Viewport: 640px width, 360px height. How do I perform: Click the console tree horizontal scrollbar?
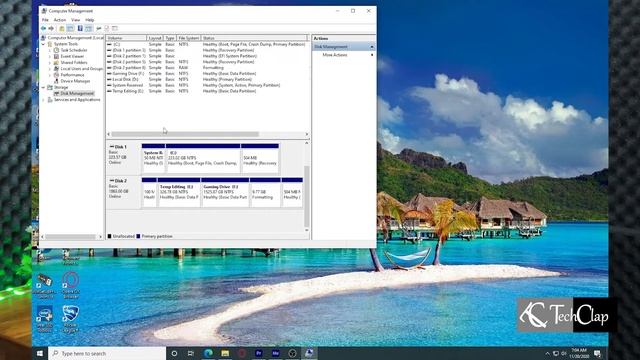pyautogui.click(x=71, y=237)
